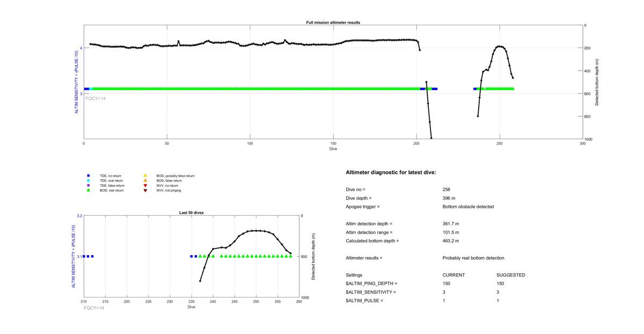This screenshot has width=644, height=334.
Task: Select the value '361.7 m'
Action: click(451, 224)
